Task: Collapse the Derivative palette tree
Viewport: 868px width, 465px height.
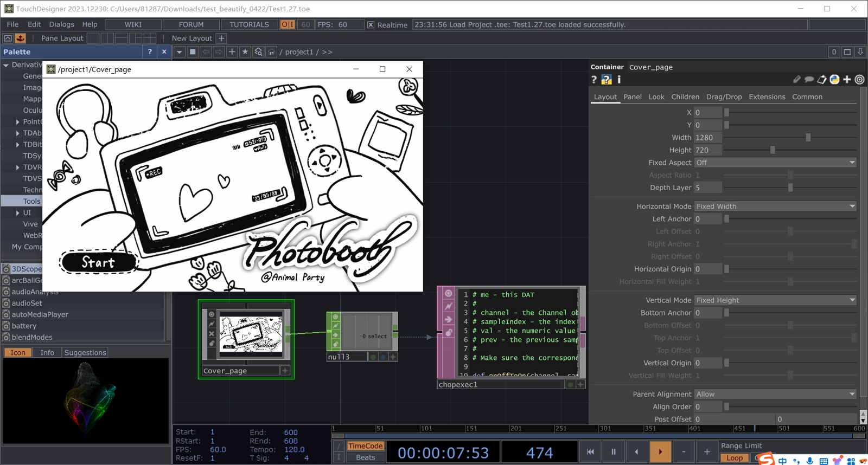Action: click(6, 65)
